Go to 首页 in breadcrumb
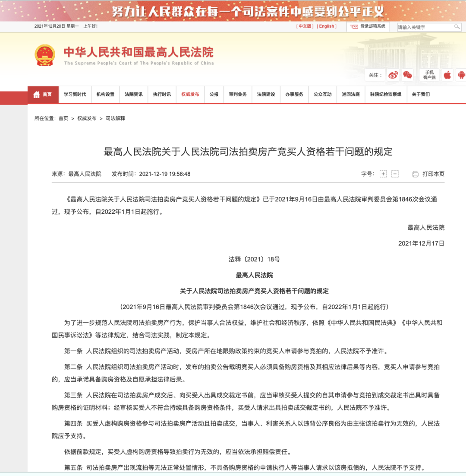This screenshot has height=476, width=466. (x=63, y=118)
